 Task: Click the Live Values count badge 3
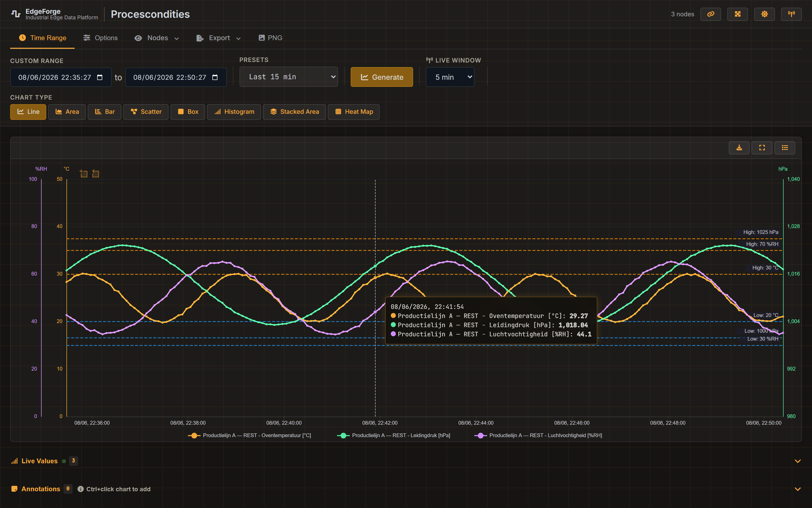[x=74, y=461]
